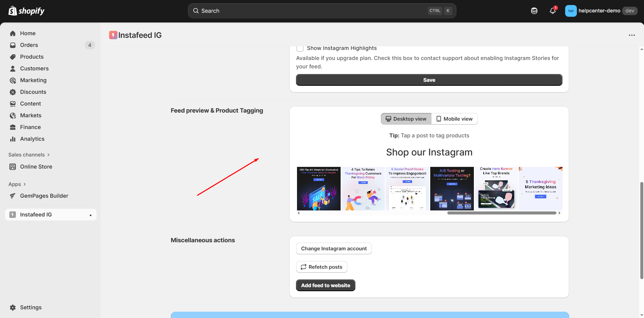Toggle pin state of Instafeed IG in sidebar

pos(90,215)
